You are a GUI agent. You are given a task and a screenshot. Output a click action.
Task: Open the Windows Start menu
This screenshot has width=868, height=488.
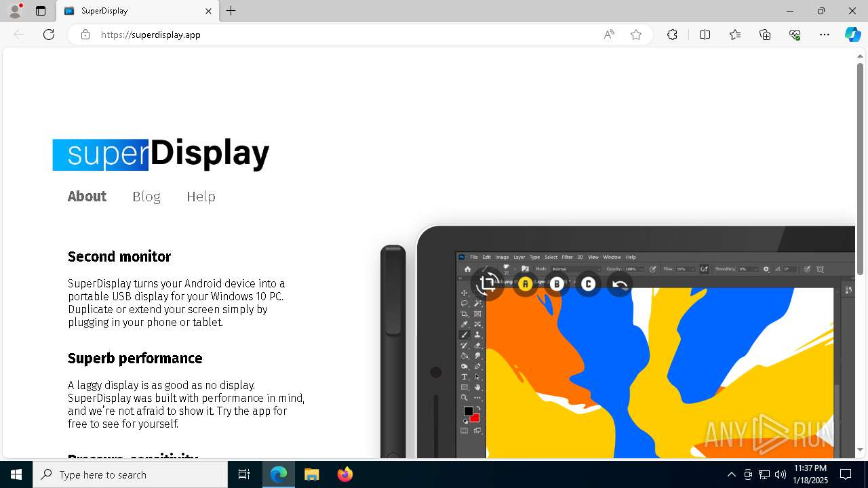coord(16,474)
